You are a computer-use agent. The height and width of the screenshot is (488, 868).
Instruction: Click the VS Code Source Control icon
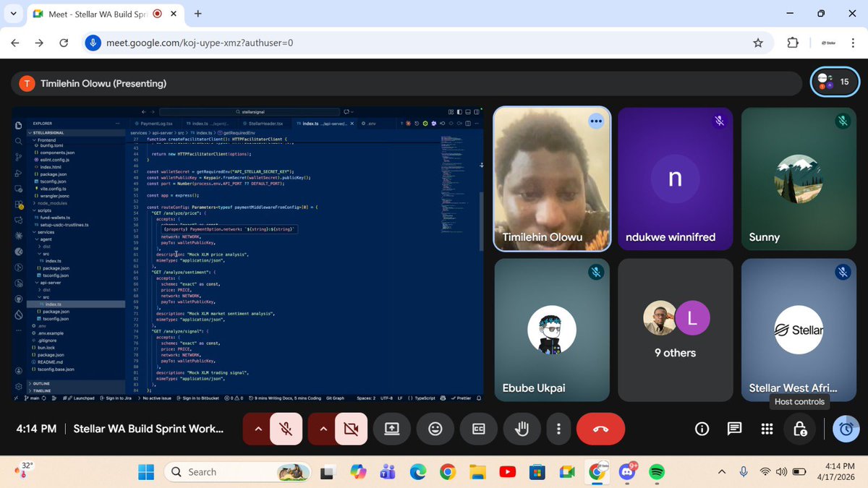pos(18,155)
